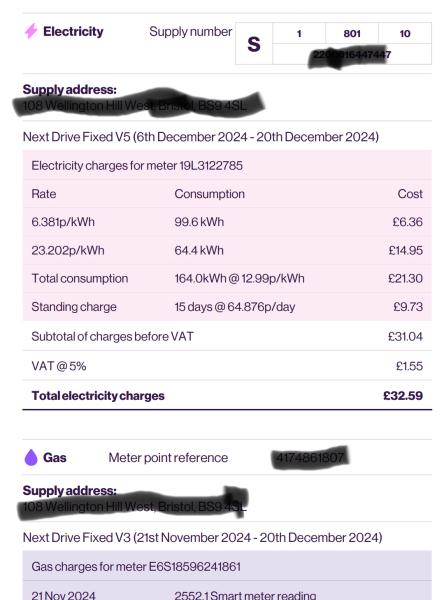The height and width of the screenshot is (600, 444).
Task: Click the Cost column header
Action: tap(410, 194)
